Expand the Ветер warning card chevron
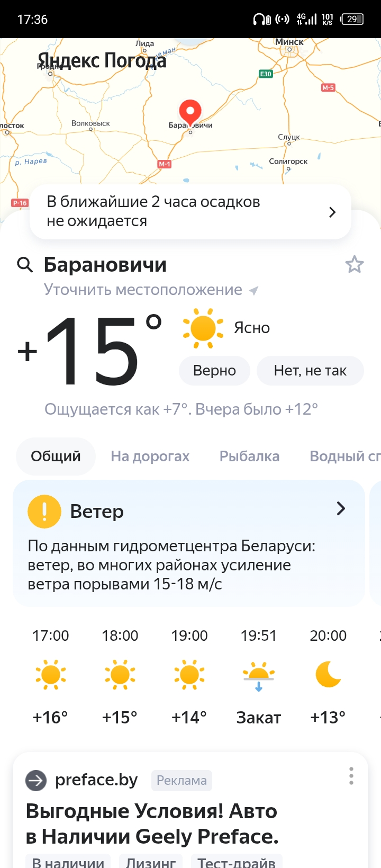 [x=341, y=509]
